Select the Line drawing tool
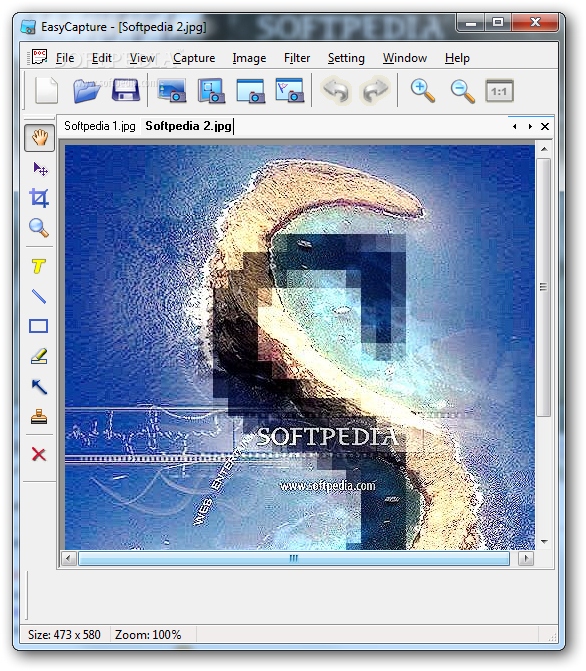 click(39, 296)
